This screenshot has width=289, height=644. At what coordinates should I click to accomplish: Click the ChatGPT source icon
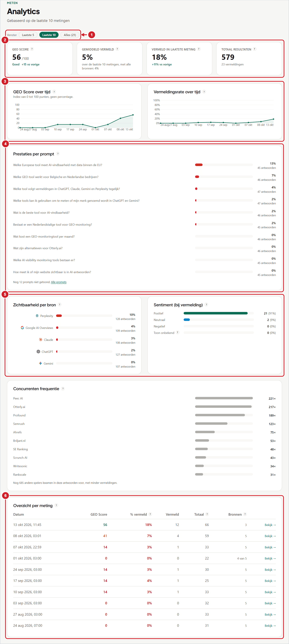38,351
